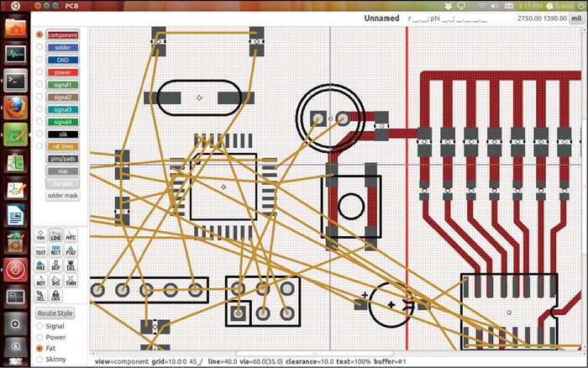Select the LINE drawing tool
The image size is (588, 368).
(x=55, y=236)
